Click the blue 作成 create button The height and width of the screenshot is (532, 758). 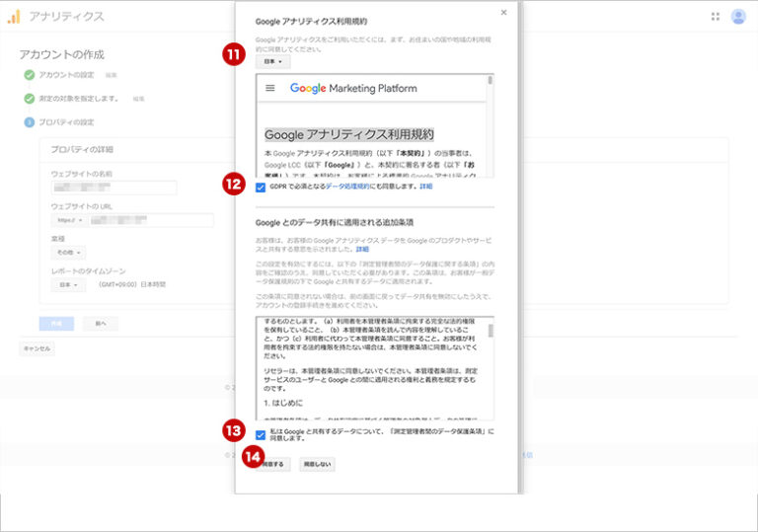(56, 324)
